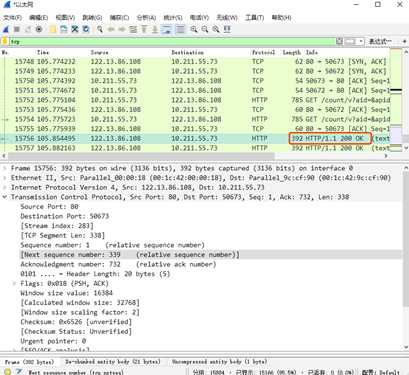Open the 视图(V) menu
409x375 pixels.
65,17
